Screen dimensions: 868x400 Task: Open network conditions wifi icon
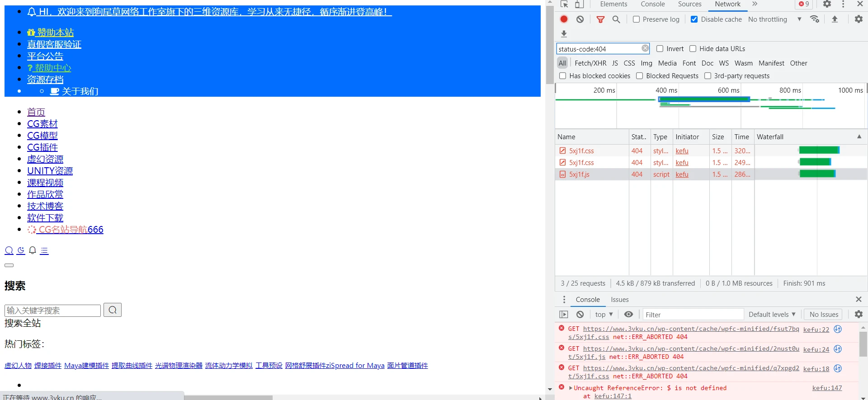point(815,19)
